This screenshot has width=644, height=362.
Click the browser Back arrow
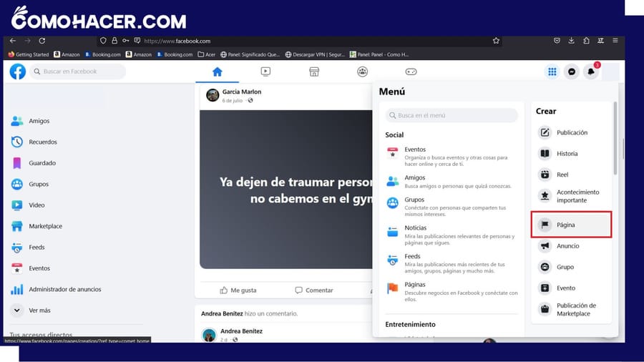click(x=13, y=41)
